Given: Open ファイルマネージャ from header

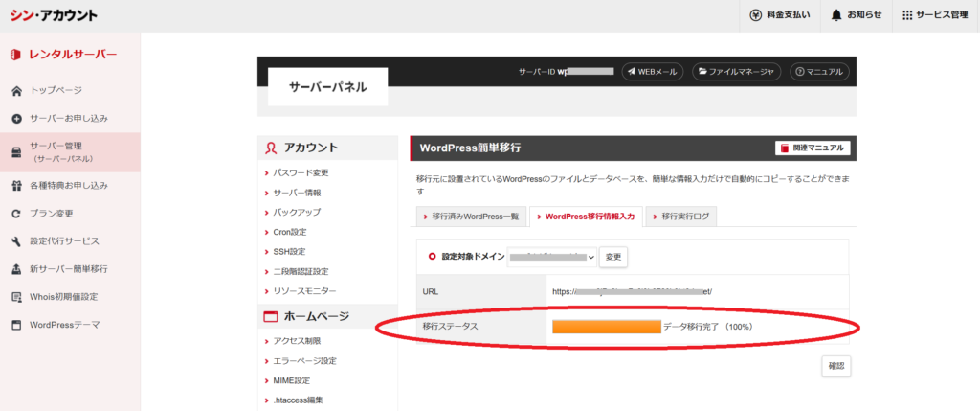Looking at the screenshot, I should [x=736, y=72].
